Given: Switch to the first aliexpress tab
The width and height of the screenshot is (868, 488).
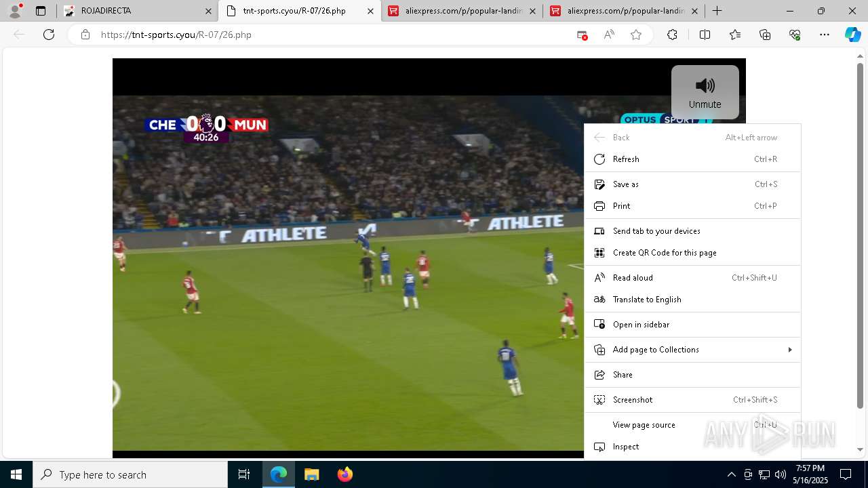Looking at the screenshot, I should (462, 11).
